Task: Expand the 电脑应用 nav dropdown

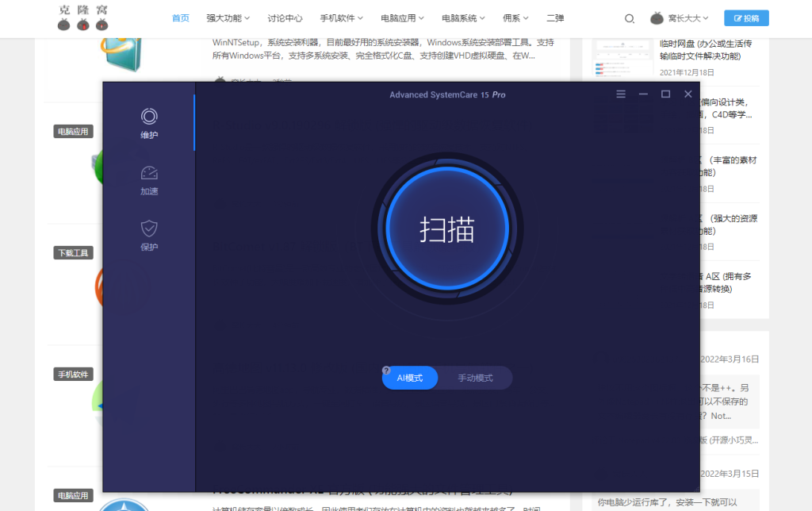Action: click(x=402, y=18)
